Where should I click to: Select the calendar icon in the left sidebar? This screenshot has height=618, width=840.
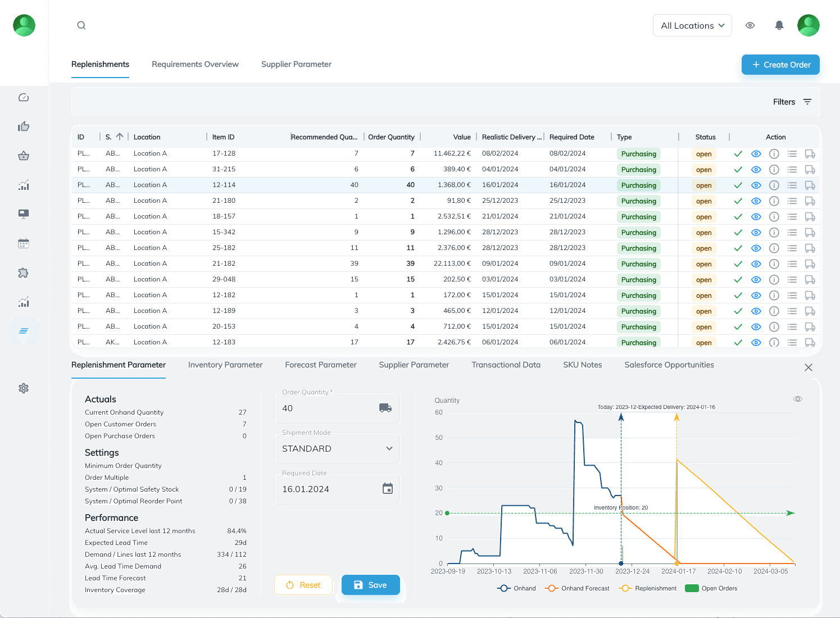coord(23,243)
